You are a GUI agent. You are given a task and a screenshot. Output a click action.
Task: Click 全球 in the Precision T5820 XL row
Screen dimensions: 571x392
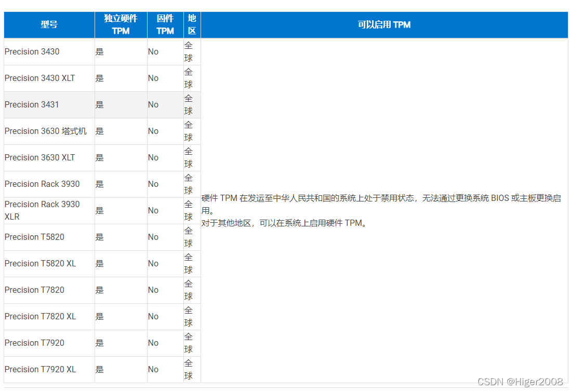(x=188, y=264)
